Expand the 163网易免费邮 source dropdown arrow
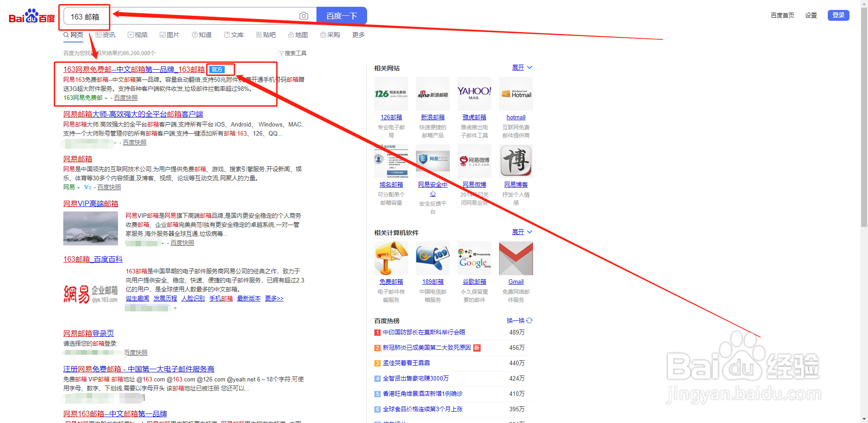The image size is (868, 423). 106,98
